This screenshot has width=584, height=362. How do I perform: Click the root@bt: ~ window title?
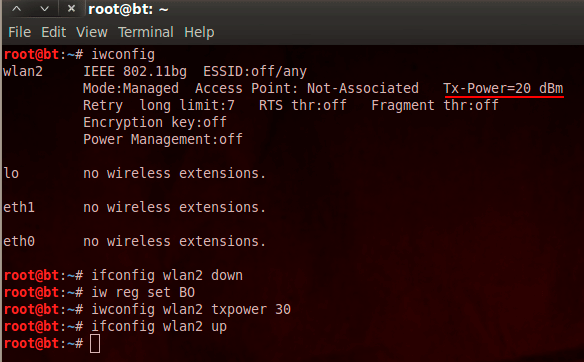(128, 9)
